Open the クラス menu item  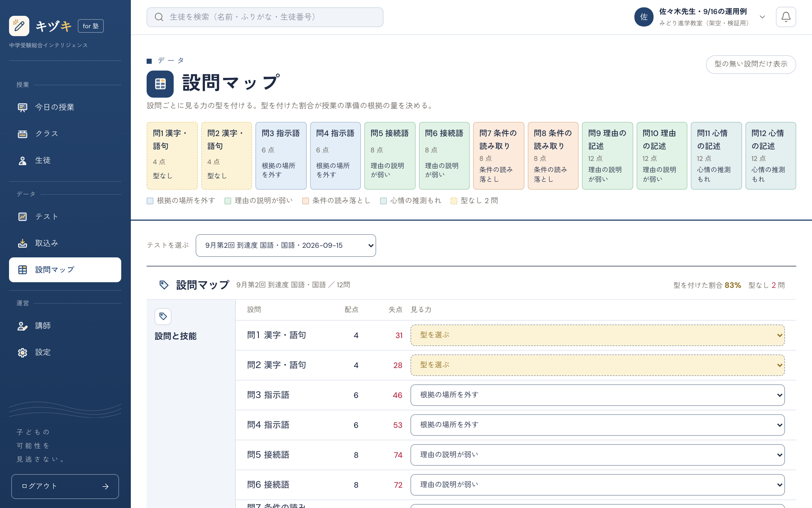click(65, 134)
